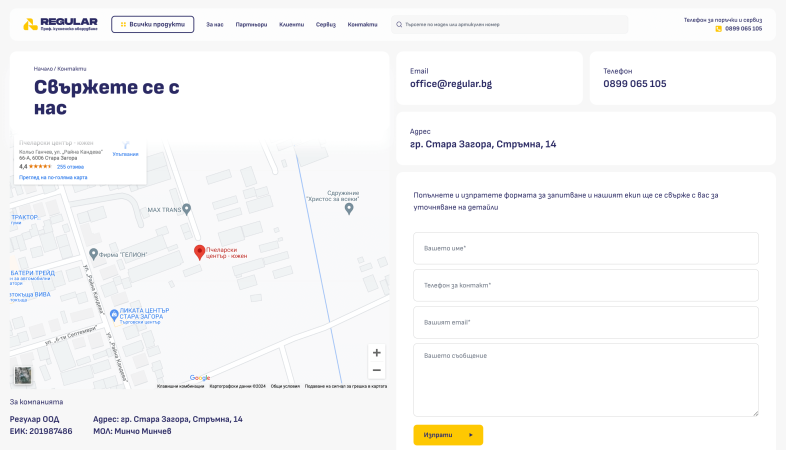Click the yellow phone icon in the header
Screen dimensions: 786x450
(718, 29)
